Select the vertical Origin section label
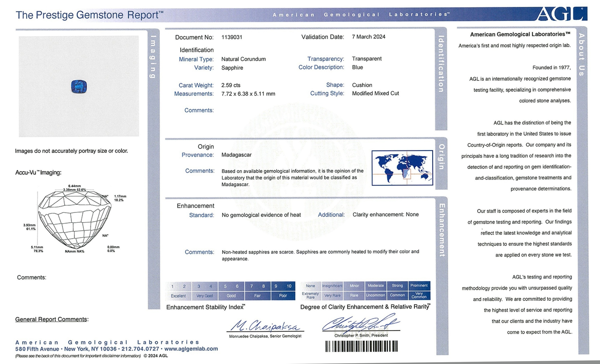600x364 pixels. click(441, 157)
